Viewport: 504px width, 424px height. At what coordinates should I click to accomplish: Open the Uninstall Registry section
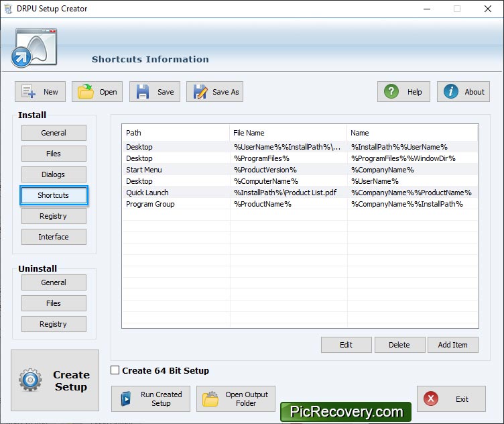(54, 324)
